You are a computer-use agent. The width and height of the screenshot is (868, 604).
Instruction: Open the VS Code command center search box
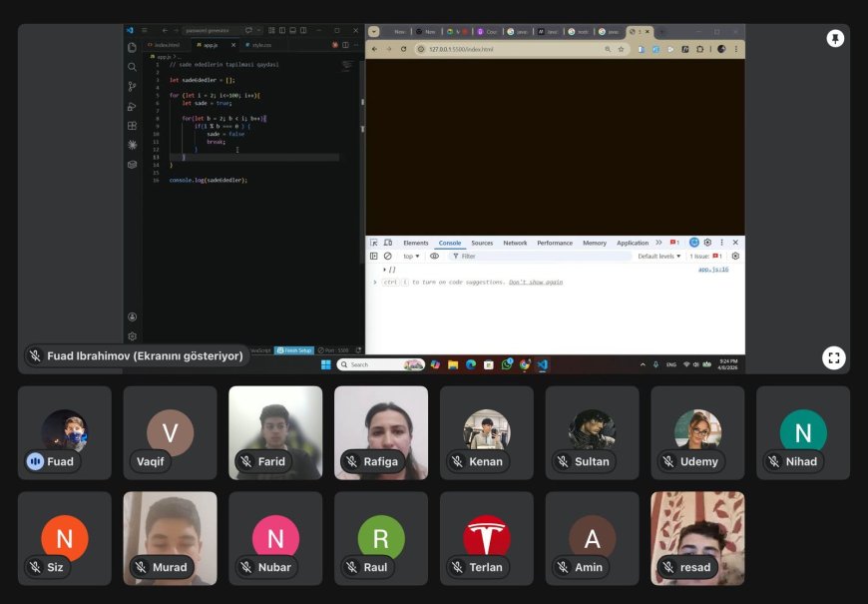(213, 31)
